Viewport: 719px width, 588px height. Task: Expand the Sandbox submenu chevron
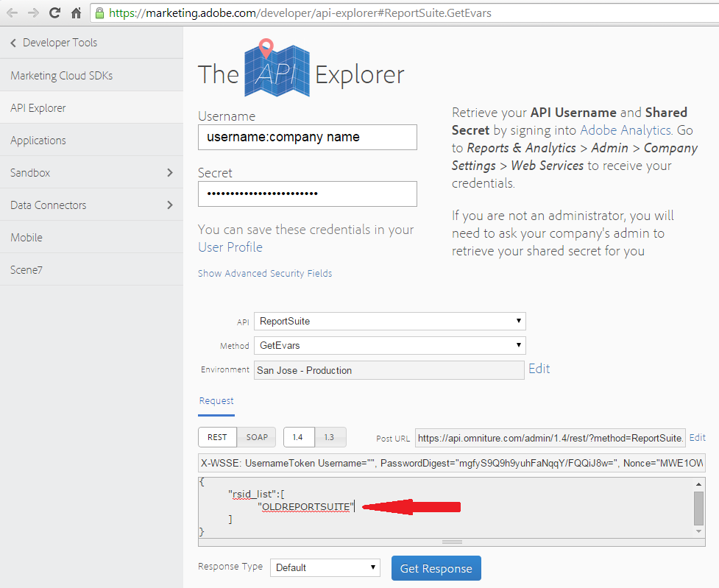click(x=170, y=172)
